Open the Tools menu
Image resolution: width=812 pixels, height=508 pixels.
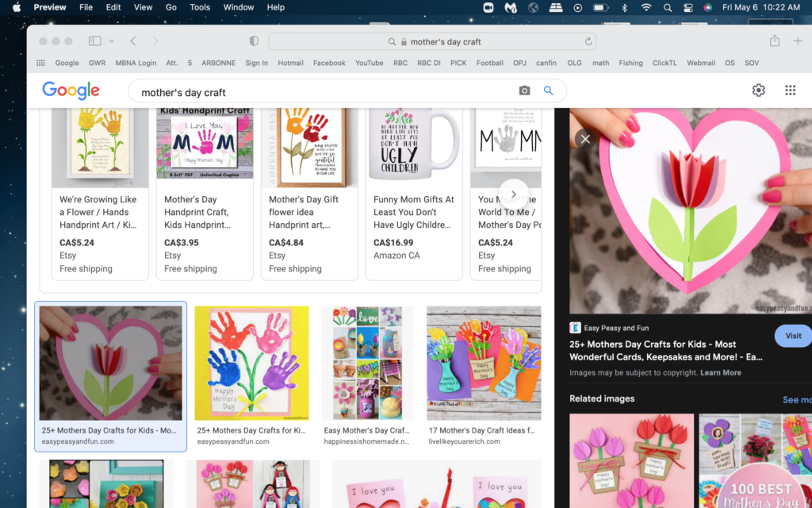pyautogui.click(x=200, y=7)
